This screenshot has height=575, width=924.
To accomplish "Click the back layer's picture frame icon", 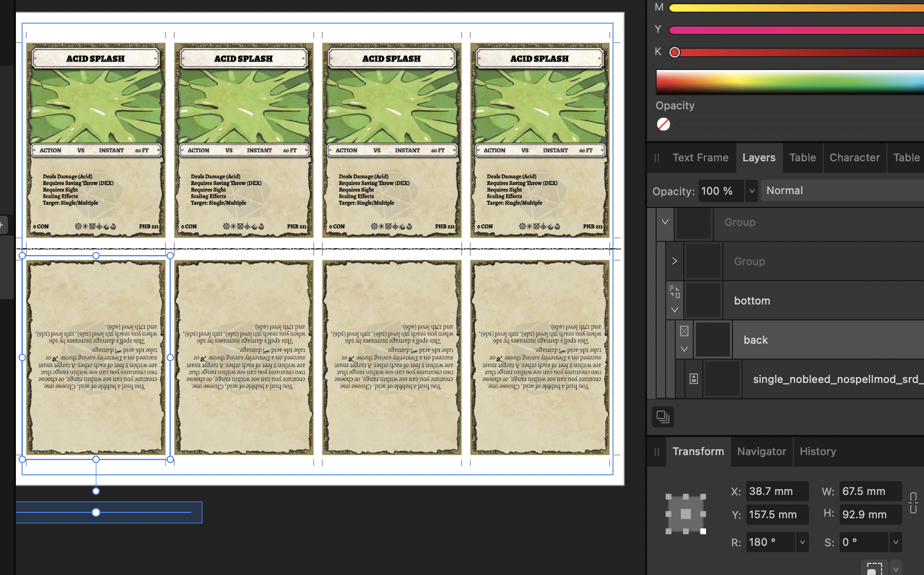I will click(x=684, y=331).
